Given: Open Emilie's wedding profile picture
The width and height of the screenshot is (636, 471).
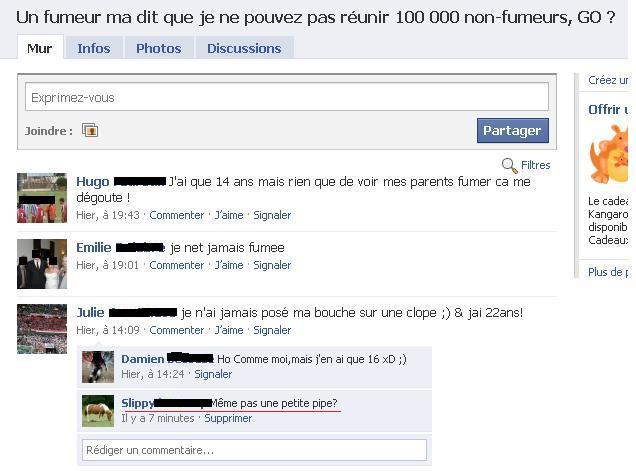Looking at the screenshot, I should click(x=42, y=264).
